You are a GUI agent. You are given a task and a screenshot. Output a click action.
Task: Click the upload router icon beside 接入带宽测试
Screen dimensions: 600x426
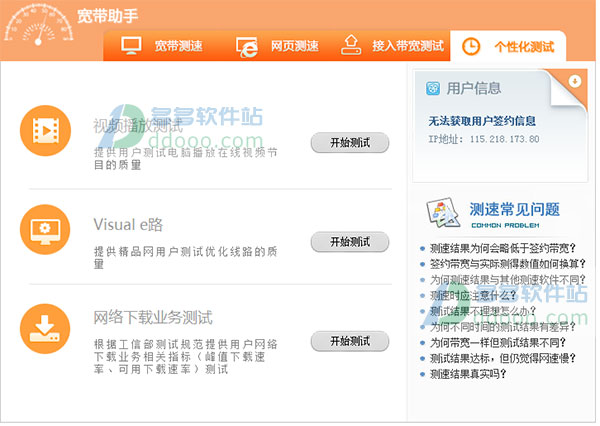tap(351, 45)
